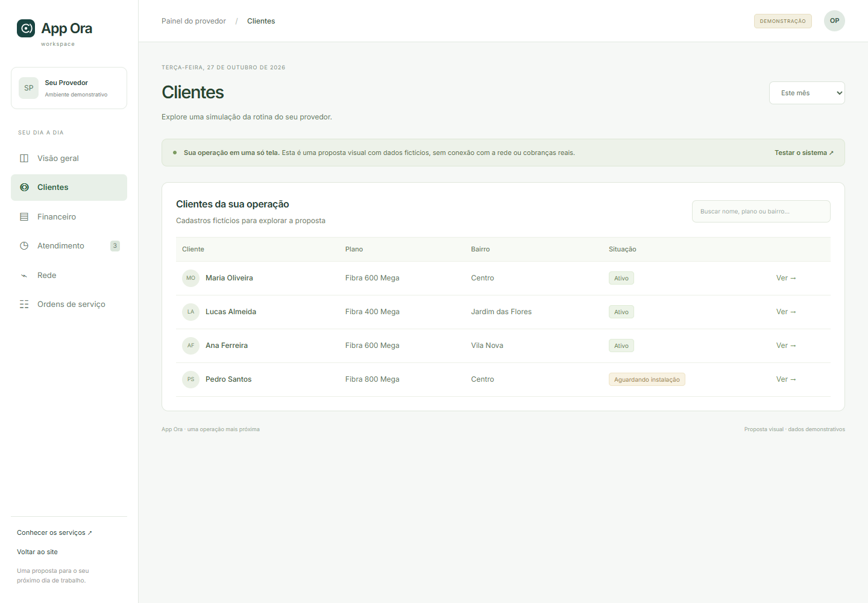Open the OP user avatar menu
Viewport: 868px width, 603px height.
(x=834, y=21)
